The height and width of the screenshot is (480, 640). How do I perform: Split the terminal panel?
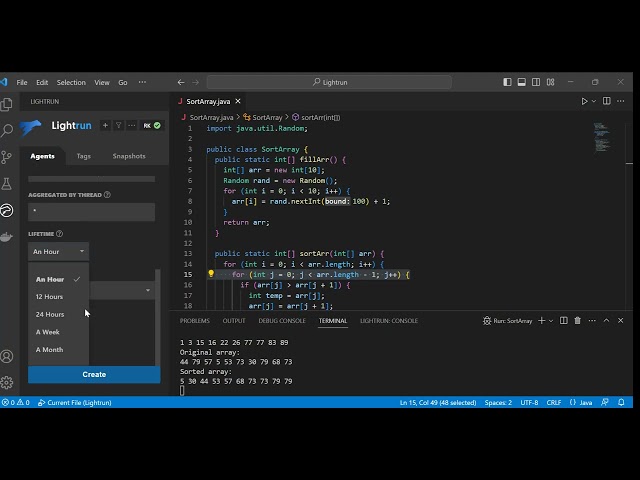coord(564,320)
